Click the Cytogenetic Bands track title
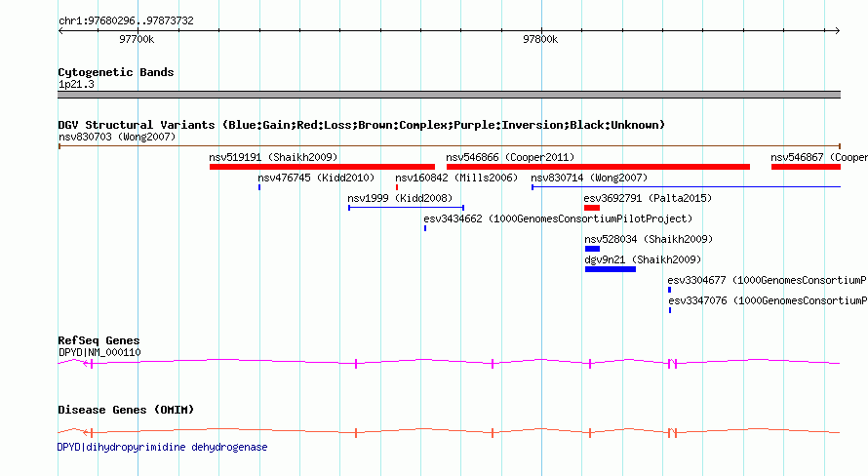The image size is (868, 476). pyautogui.click(x=116, y=72)
